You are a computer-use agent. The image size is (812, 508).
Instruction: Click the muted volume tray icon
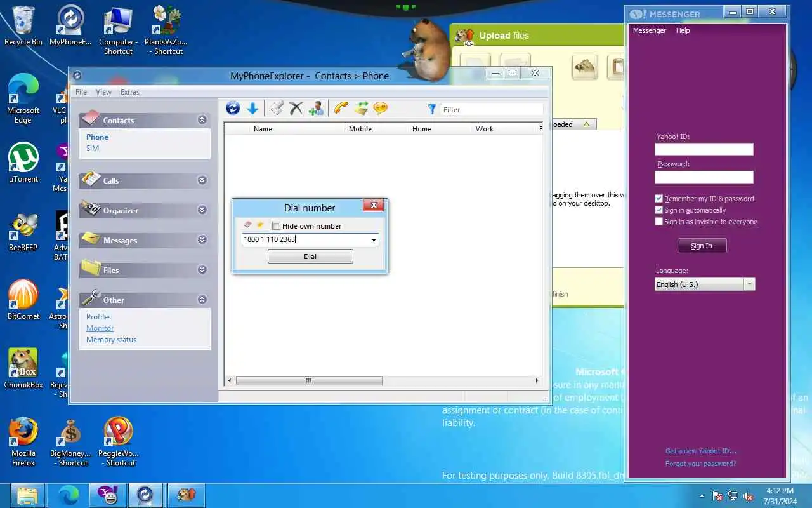pos(749,496)
